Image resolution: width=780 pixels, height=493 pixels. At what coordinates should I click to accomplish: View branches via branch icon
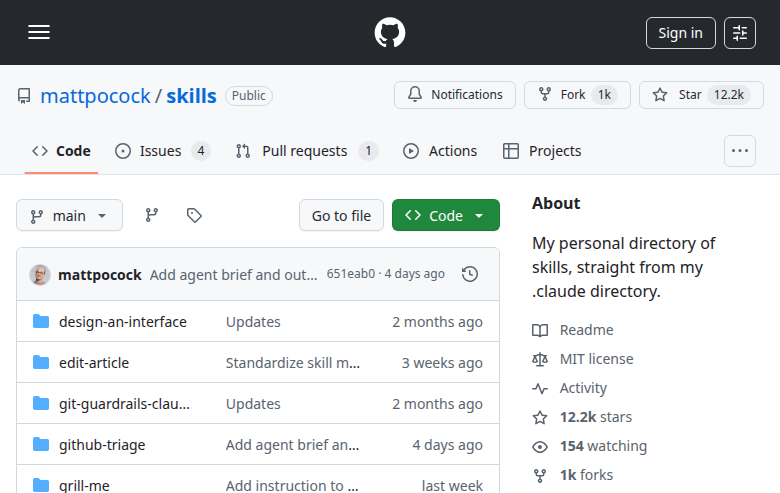[152, 215]
